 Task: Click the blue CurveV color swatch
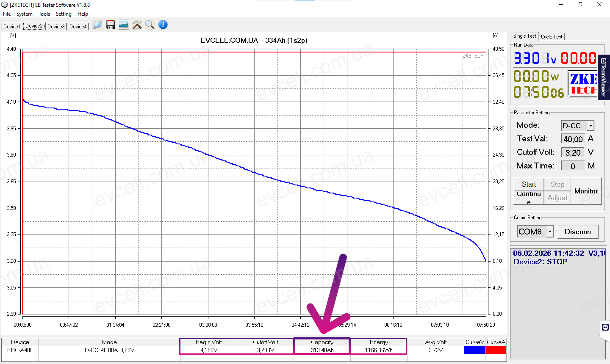(x=474, y=350)
